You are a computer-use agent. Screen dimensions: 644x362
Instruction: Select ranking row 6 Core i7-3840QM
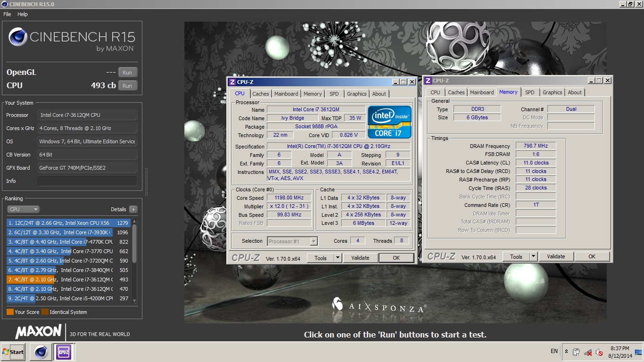pyautogui.click(x=69, y=270)
